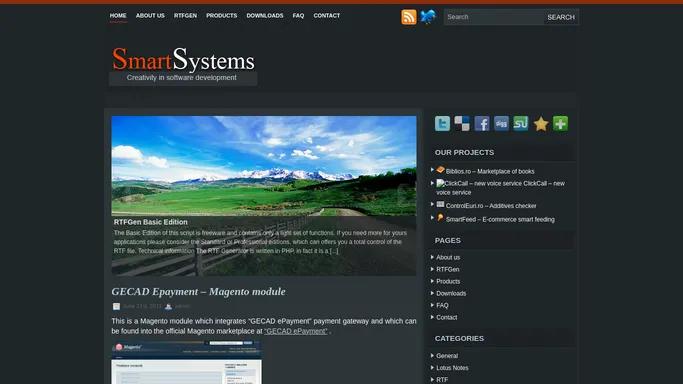Viewport: 683px width, 384px height.
Task: Open ClickCall – new voice service link
Action: pyautogui.click(x=500, y=188)
